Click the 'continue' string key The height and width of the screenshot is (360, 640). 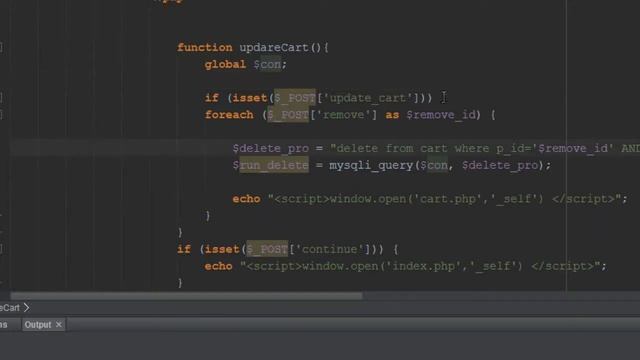point(329,249)
